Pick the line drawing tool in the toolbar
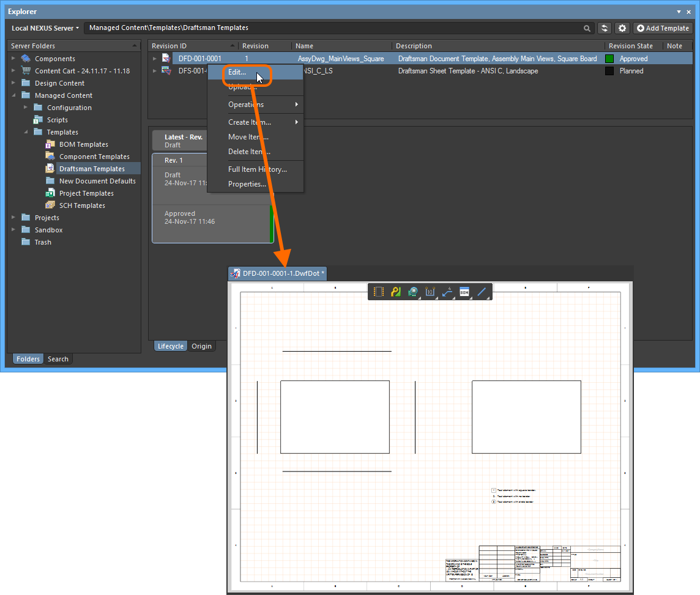This screenshot has height=595, width=700. coord(482,292)
